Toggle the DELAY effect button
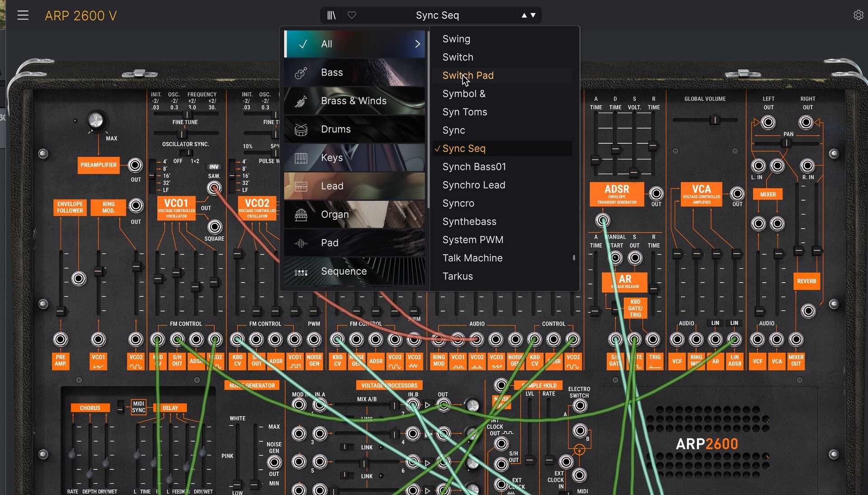The width and height of the screenshot is (868, 495). tap(170, 408)
